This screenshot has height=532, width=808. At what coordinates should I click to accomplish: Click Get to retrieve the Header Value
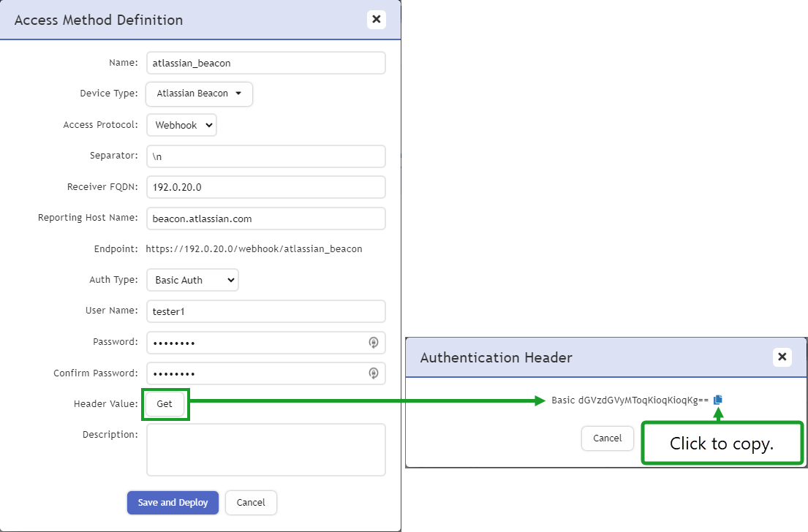165,403
